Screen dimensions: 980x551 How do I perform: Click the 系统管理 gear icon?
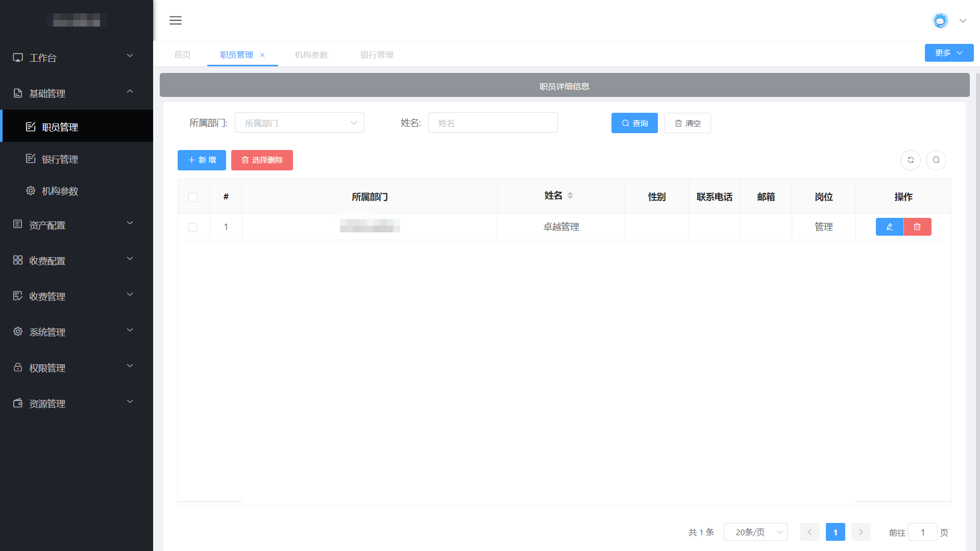[18, 332]
